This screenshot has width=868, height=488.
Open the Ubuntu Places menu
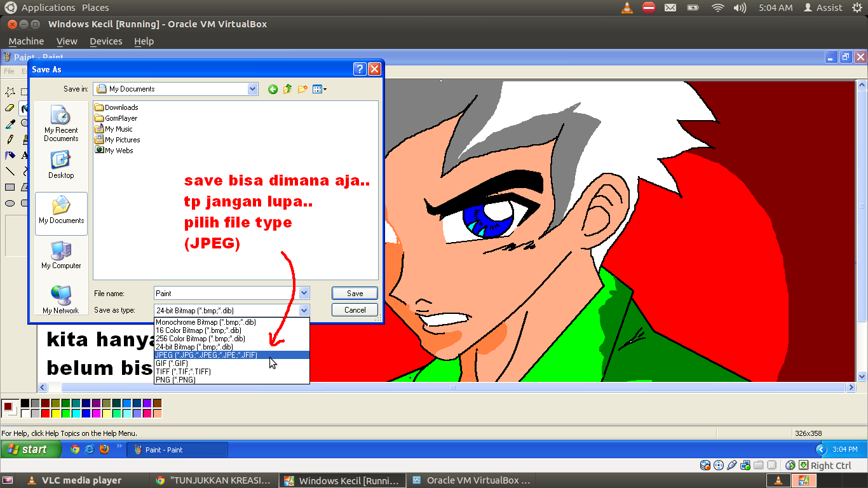95,8
